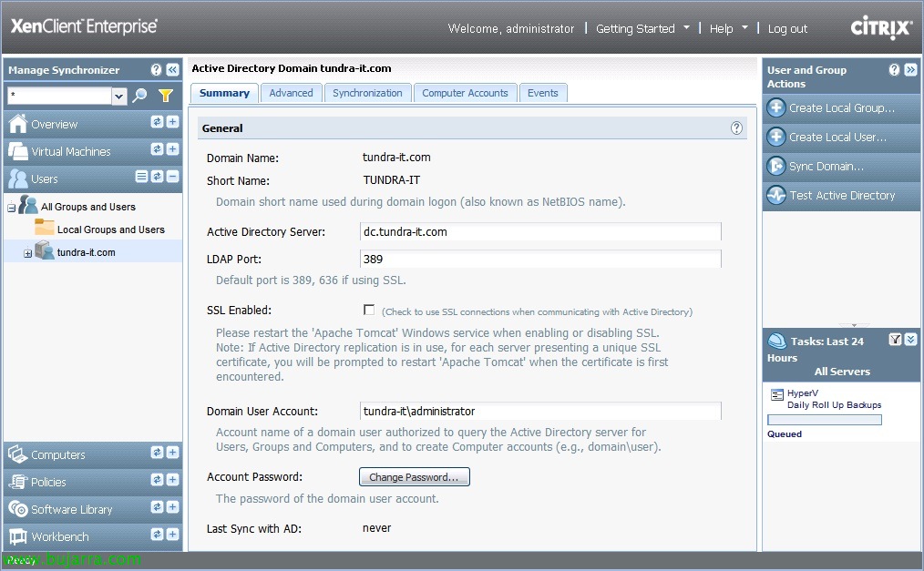Click the Queued task progress bar
The height and width of the screenshot is (571, 924).
[825, 420]
